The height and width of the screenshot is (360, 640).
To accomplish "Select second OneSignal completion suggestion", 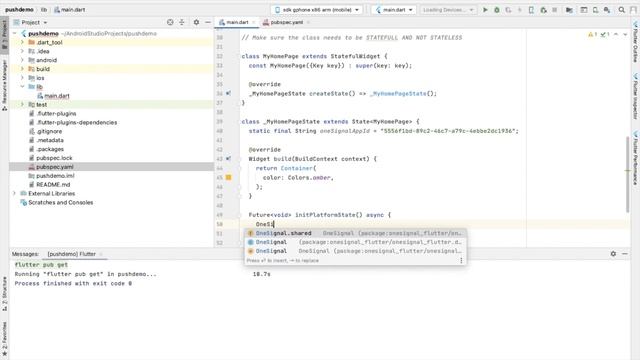I will [356, 242].
